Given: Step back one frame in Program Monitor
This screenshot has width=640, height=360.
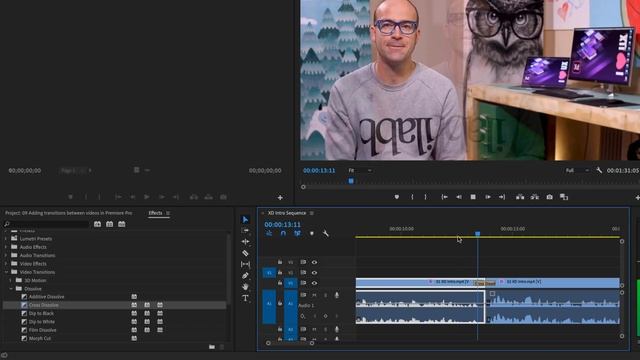Looking at the screenshot, I should (459, 197).
